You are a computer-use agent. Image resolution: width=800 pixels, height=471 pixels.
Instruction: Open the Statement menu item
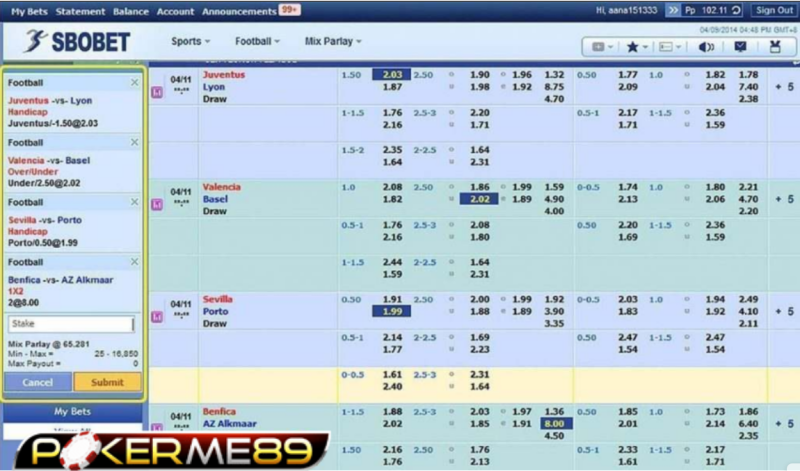coord(80,11)
